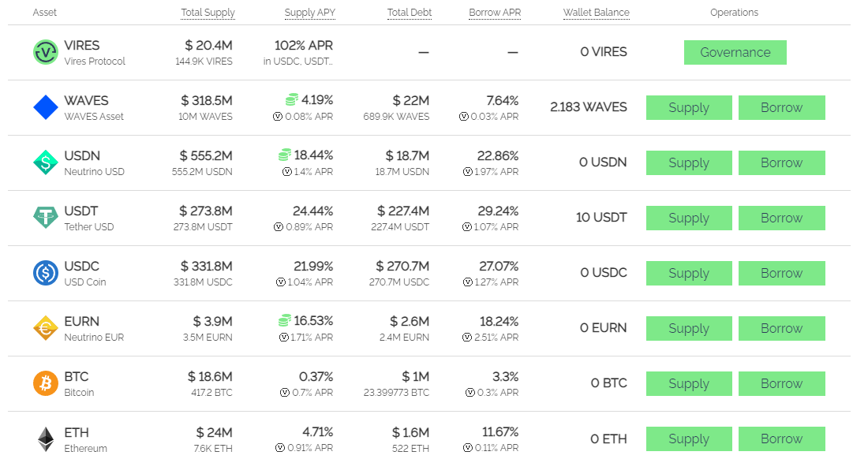Click the orange Bitcoin icon
Image resolution: width=868 pixels, height=474 pixels.
click(46, 383)
